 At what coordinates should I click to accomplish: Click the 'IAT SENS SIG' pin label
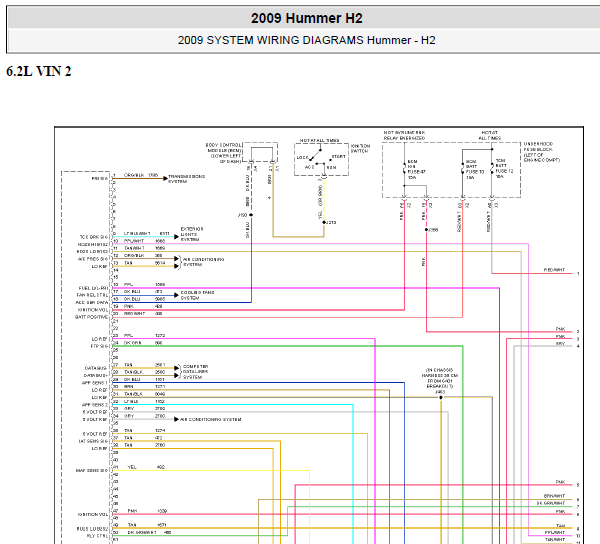click(x=93, y=441)
